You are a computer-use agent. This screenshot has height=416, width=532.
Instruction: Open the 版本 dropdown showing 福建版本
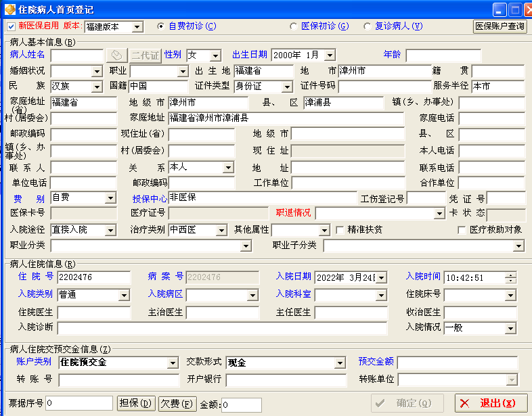tap(137, 27)
